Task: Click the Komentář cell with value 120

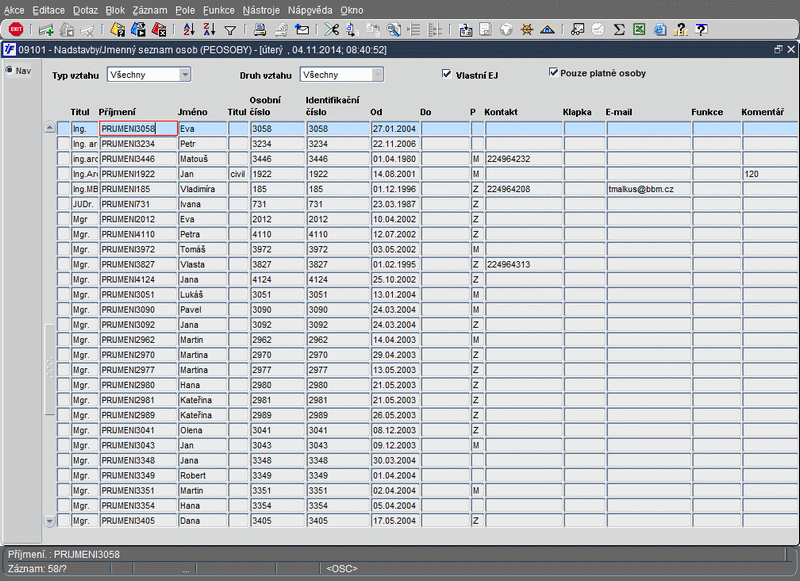Action: (770, 174)
